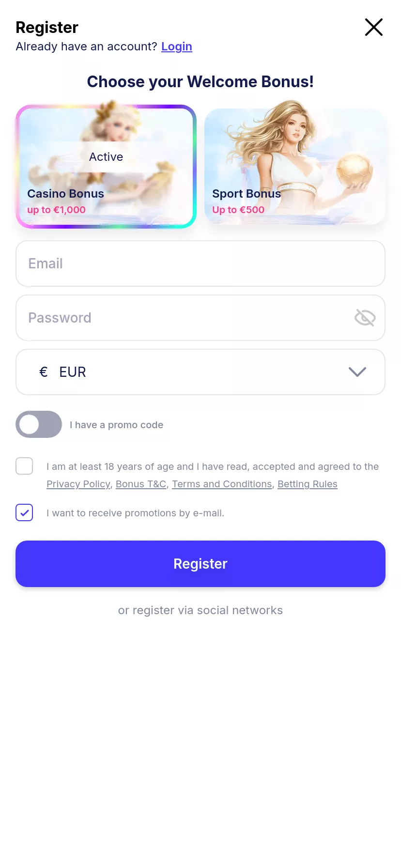This screenshot has height=868, width=401.
Task: Choose the Sport Bonus up to €500 card
Action: click(295, 167)
